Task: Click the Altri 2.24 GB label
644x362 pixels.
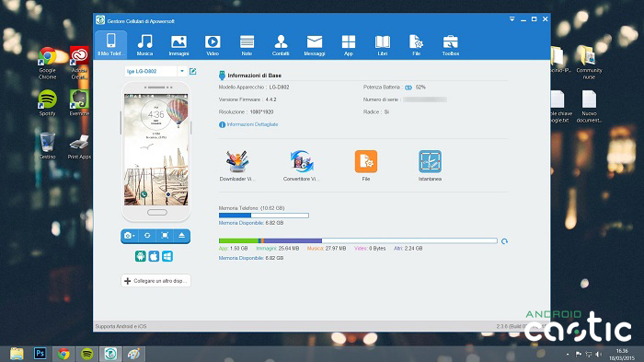Action: coord(408,249)
